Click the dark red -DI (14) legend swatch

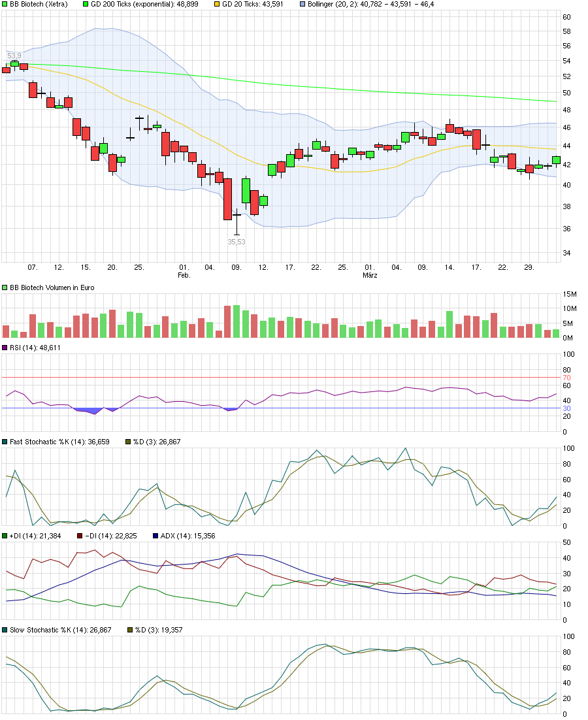(80, 536)
